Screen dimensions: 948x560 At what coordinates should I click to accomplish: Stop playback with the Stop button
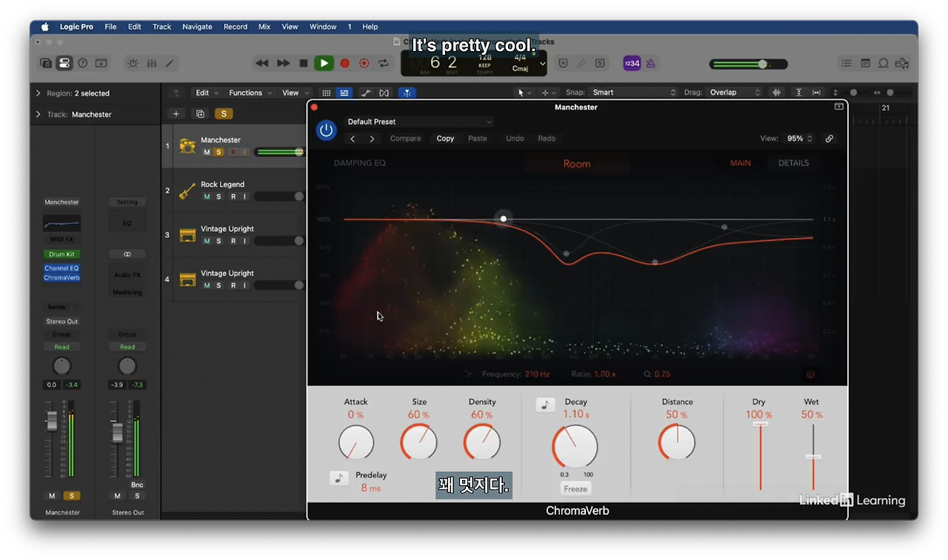click(x=304, y=64)
